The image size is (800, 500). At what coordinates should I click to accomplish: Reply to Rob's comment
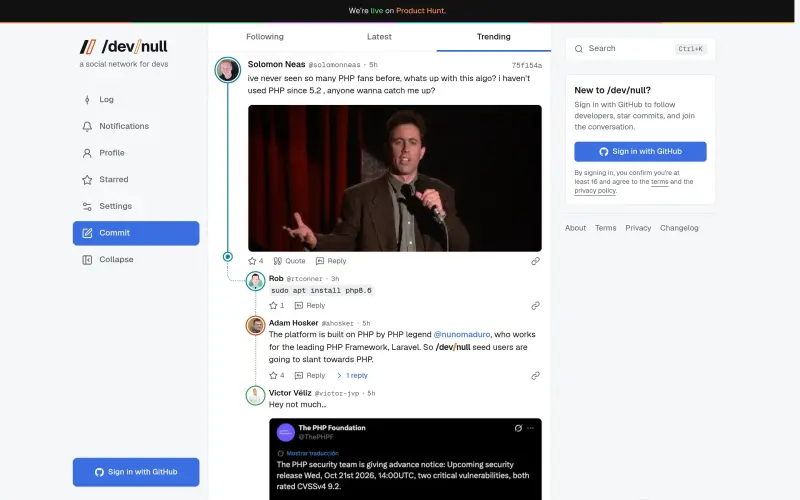[x=310, y=306]
